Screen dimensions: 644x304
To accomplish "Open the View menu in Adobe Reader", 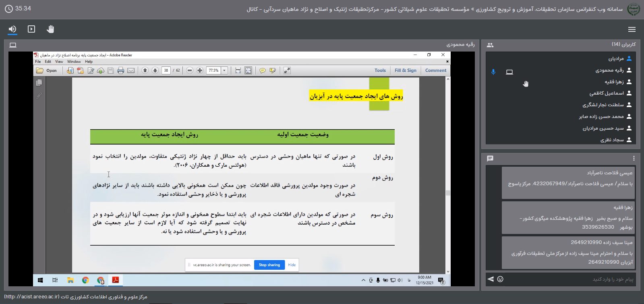I will [59, 62].
